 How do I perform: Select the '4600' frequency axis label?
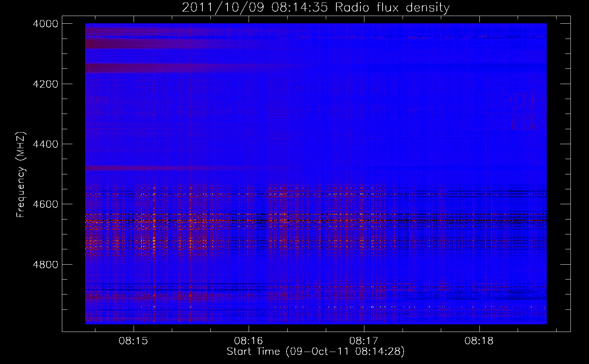(x=46, y=204)
